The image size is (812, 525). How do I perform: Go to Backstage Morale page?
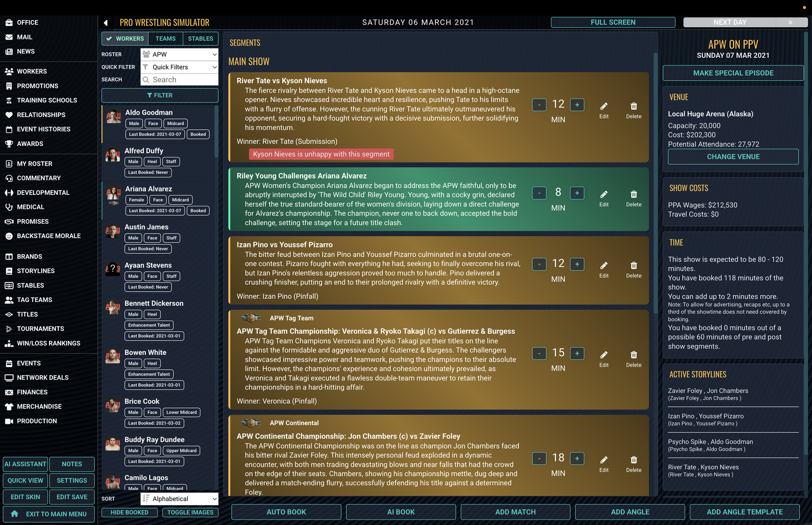pos(49,236)
